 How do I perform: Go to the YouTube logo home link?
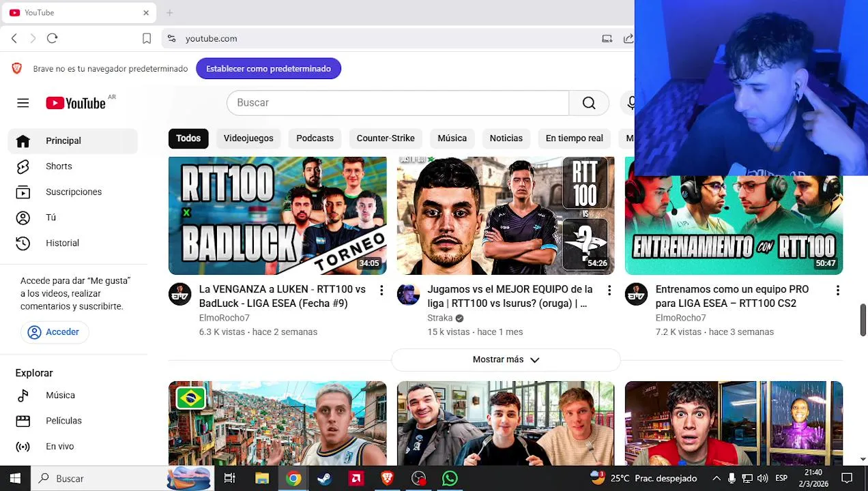pyautogui.click(x=76, y=103)
